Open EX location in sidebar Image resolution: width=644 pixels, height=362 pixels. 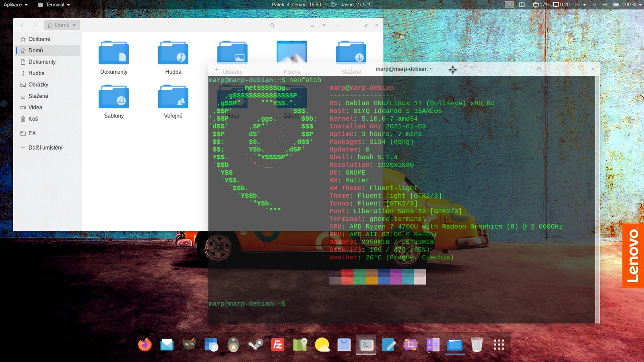tap(48, 133)
